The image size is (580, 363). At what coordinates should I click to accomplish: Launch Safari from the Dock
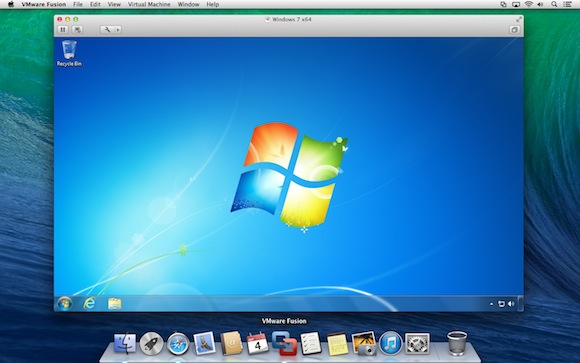[178, 343]
